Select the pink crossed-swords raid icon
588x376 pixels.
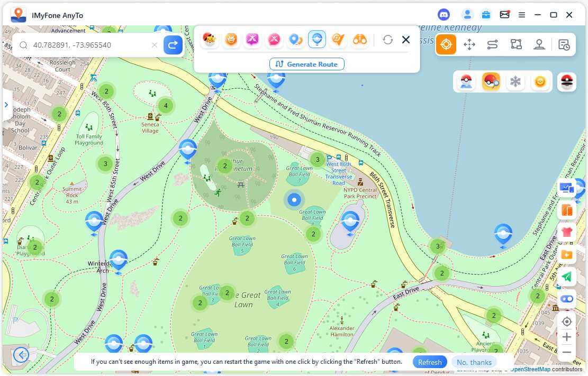(x=274, y=39)
